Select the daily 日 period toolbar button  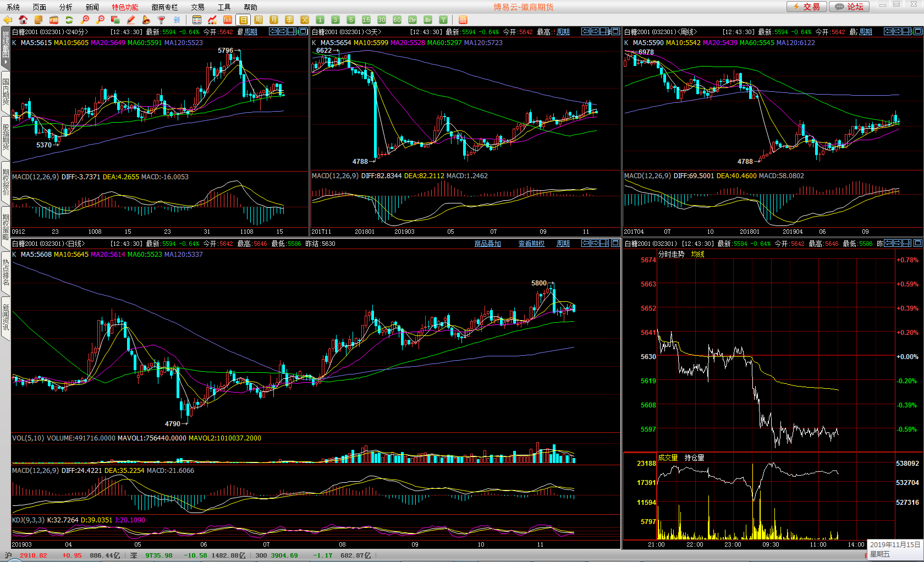coord(243,20)
